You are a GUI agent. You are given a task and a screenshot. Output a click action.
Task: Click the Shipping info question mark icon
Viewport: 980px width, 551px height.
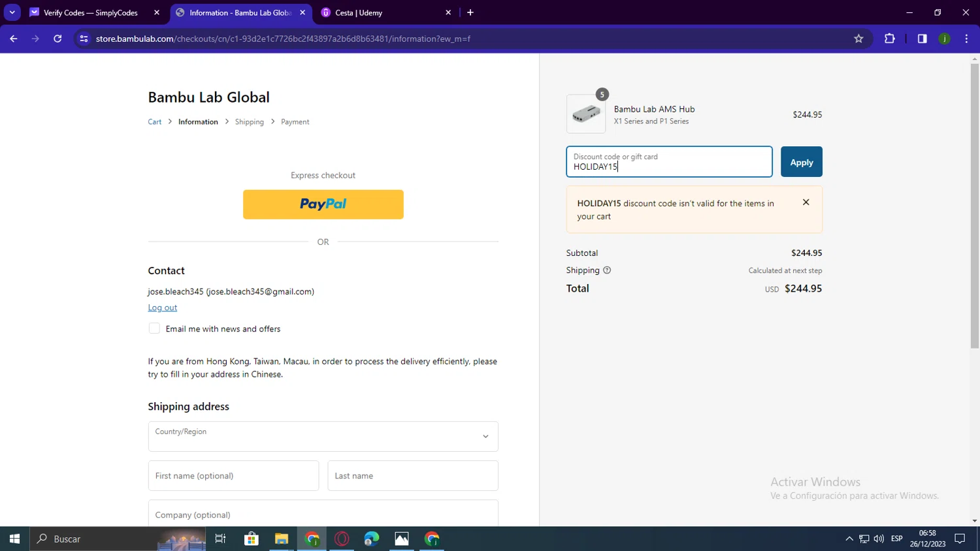(x=606, y=270)
